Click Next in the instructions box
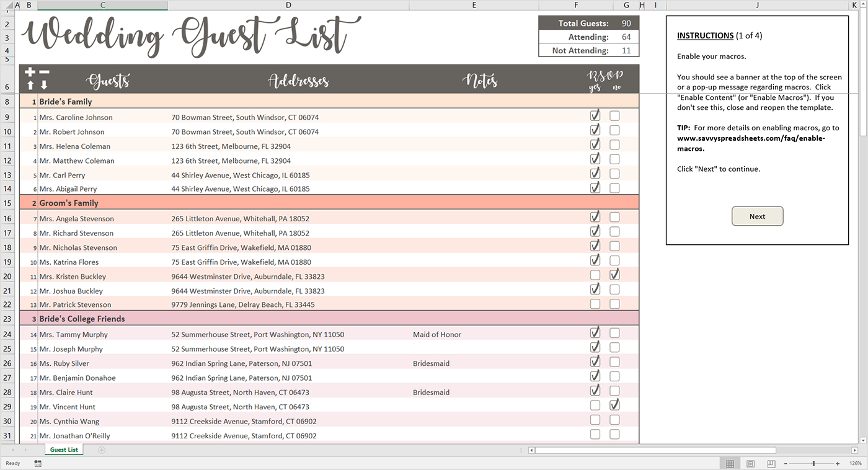 coord(757,216)
